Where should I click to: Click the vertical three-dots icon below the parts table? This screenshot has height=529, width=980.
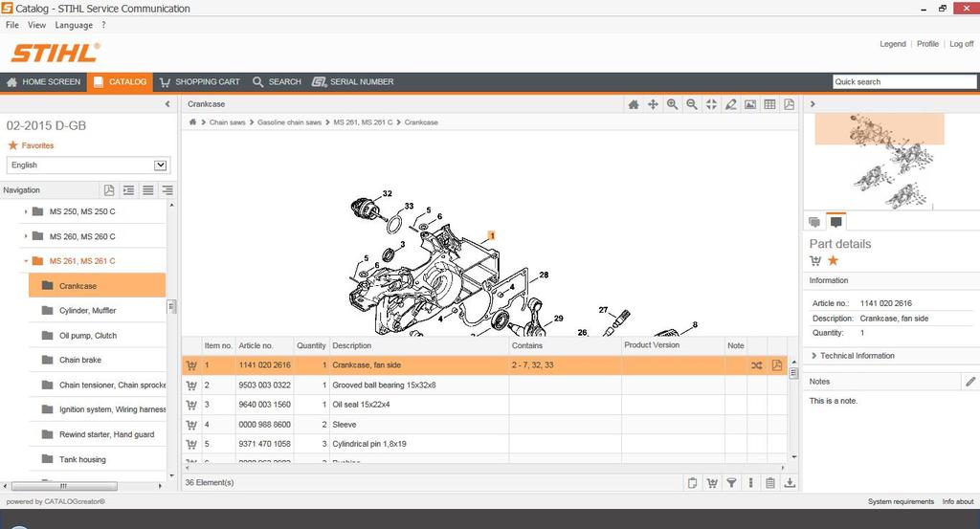click(750, 483)
